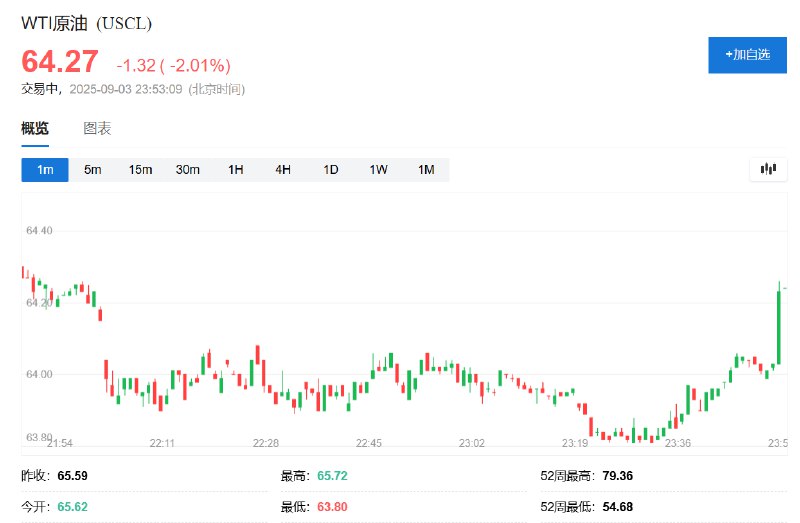Click the 22:28 time axis label
The image size is (800, 523).
266,443
